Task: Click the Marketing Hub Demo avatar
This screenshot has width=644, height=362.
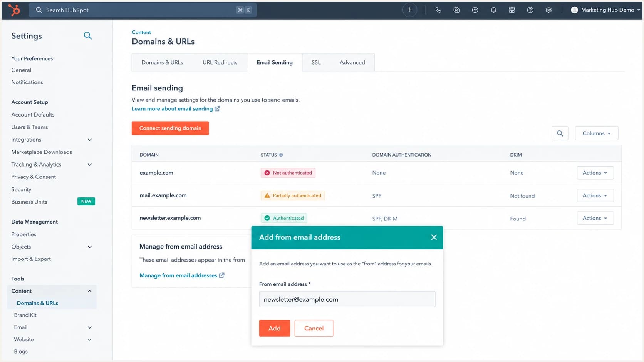Action: (574, 10)
